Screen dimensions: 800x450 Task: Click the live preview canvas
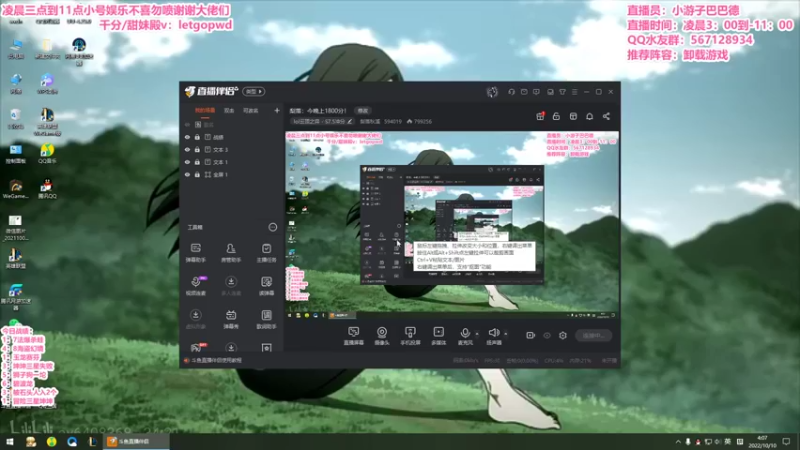(x=452, y=226)
